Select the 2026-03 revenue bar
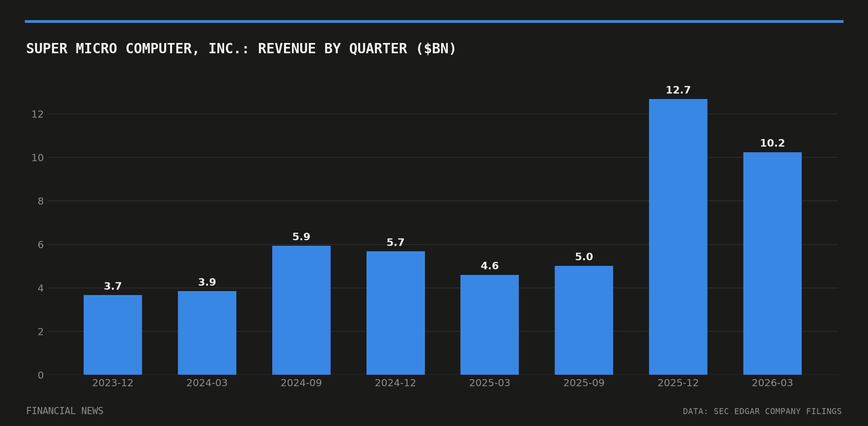The height and width of the screenshot is (426, 868). (x=773, y=263)
